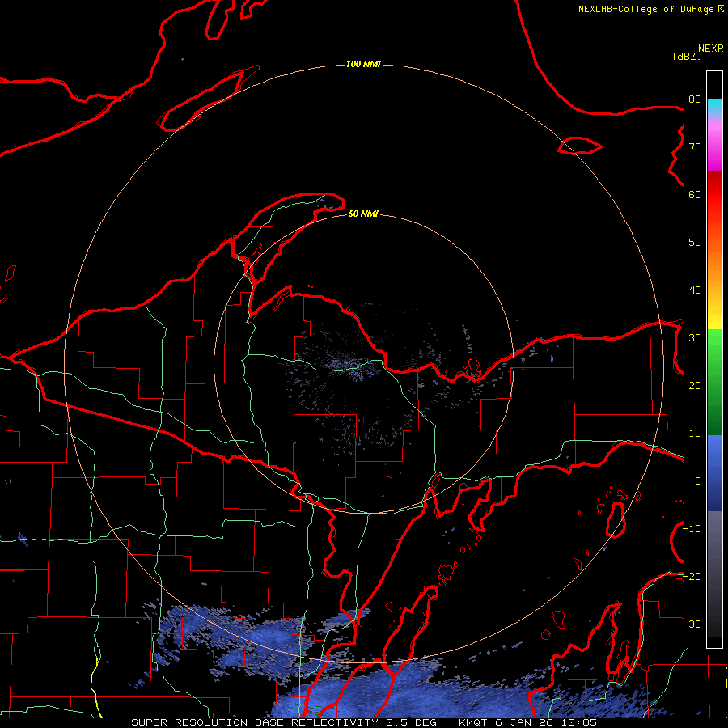Pick the yellow segment of the color bar

714,320
